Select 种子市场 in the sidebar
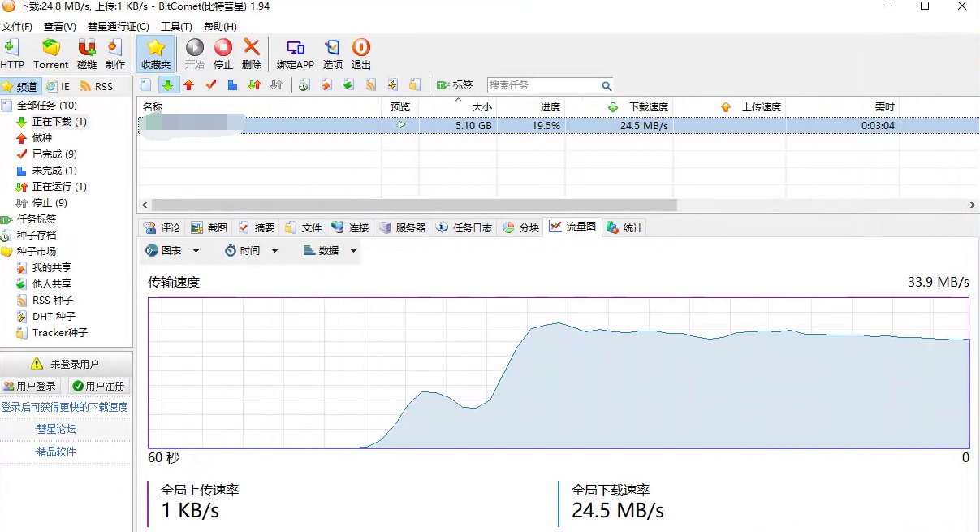Viewport: 980px width, 532px height. pos(37,252)
